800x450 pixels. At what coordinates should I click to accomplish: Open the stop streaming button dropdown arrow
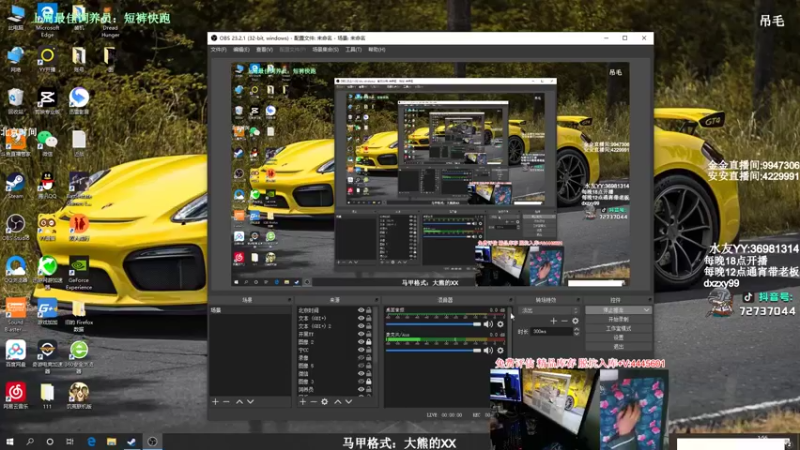coord(646,310)
